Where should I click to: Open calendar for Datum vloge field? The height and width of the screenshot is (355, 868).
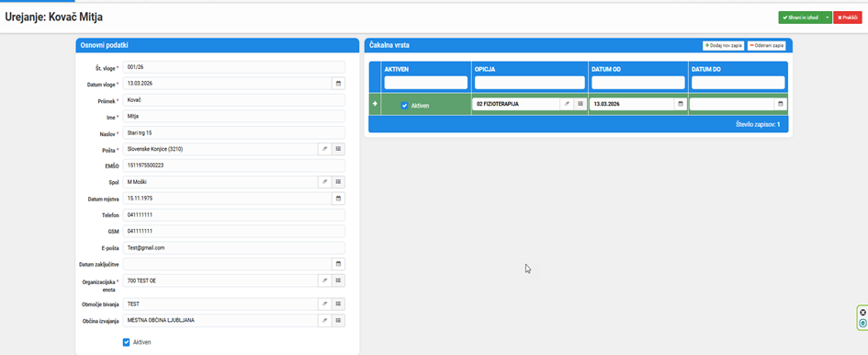click(x=338, y=83)
